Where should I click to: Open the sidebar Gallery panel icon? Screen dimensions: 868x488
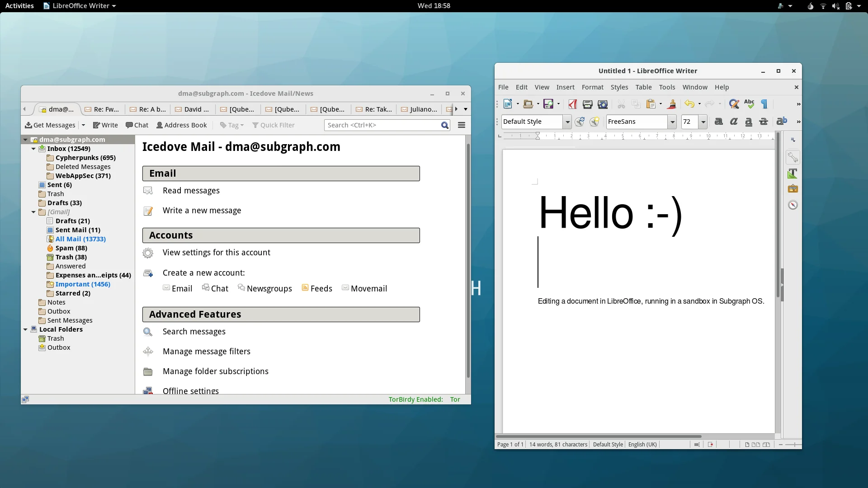coord(793,189)
